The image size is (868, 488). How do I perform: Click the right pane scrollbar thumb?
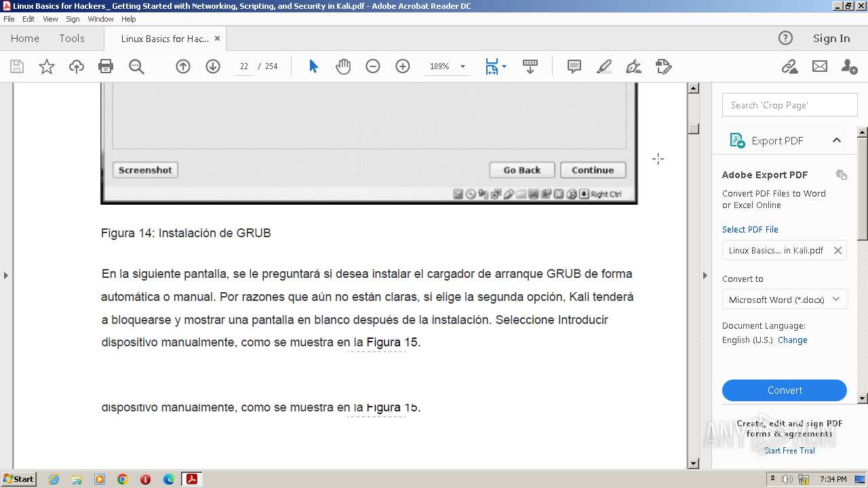(x=863, y=188)
